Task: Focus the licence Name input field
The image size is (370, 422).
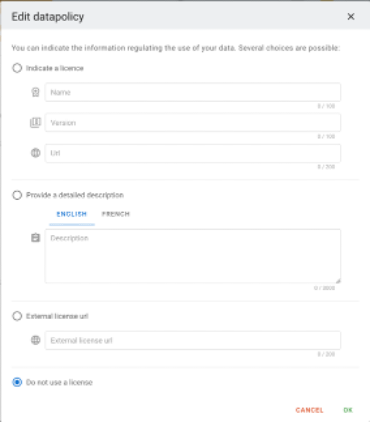Action: 193,92
